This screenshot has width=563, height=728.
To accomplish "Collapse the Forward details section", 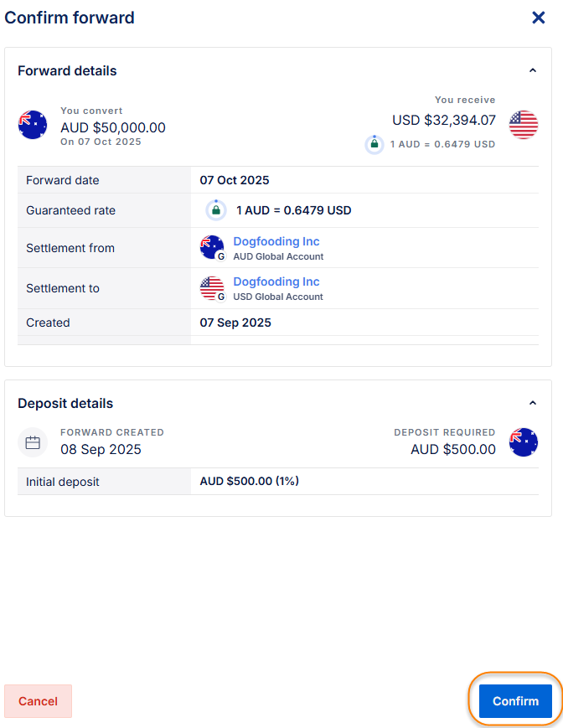I will (533, 71).
